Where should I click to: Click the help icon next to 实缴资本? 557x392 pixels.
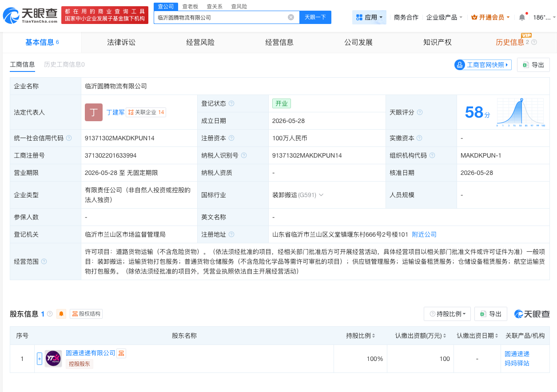[x=420, y=138]
